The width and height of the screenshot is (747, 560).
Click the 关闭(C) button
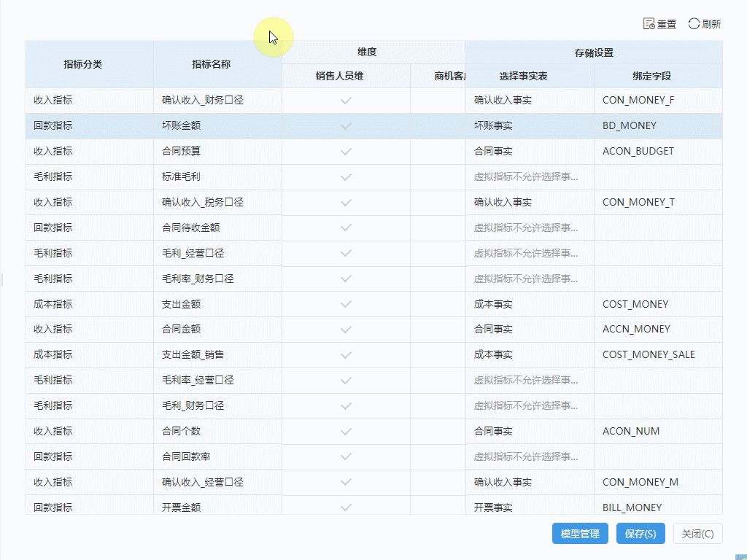[697, 533]
